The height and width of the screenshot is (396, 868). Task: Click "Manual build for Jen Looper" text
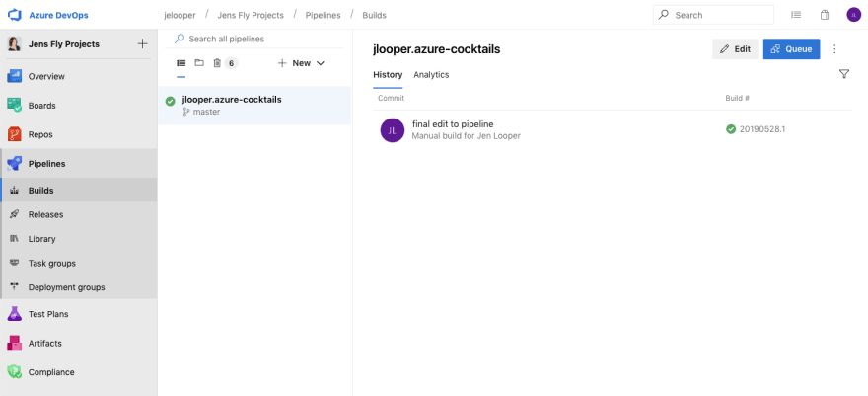[467, 135]
